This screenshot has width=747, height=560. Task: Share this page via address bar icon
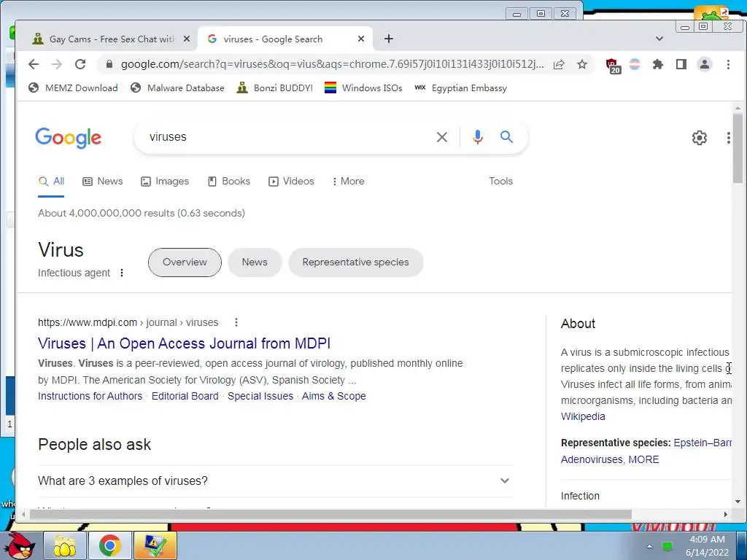point(559,64)
